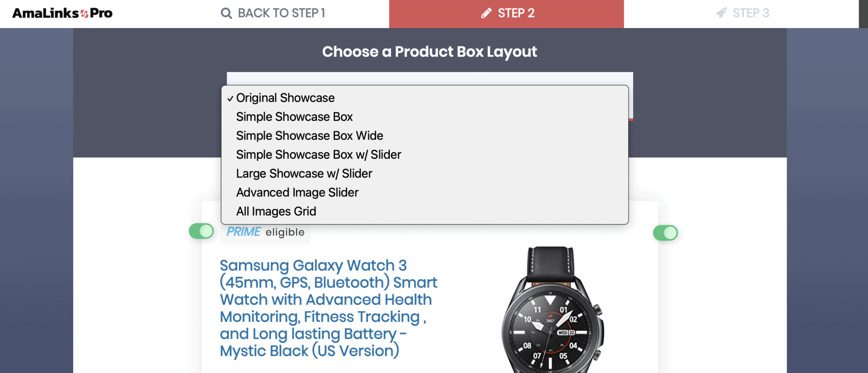The height and width of the screenshot is (373, 868).
Task: Open the Samsung Galaxy Watch 3 title link
Action: 328,308
